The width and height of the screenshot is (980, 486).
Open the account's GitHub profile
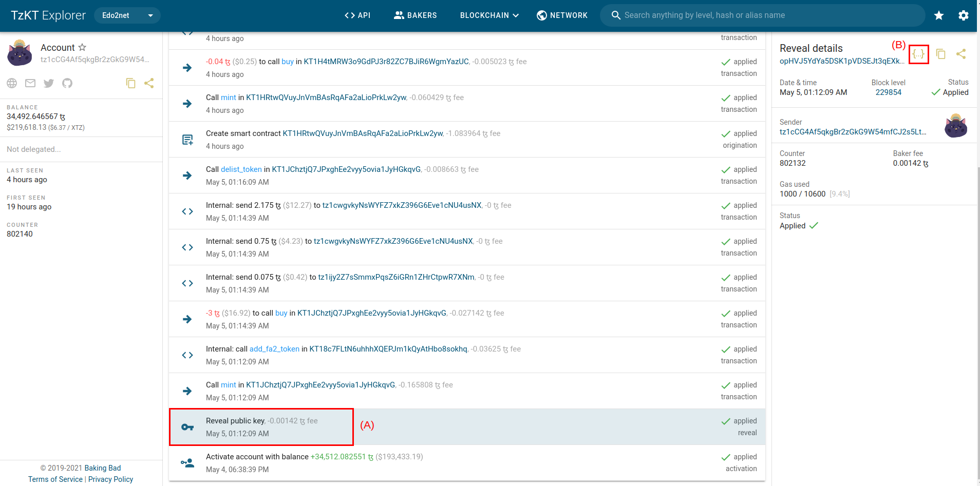(67, 83)
